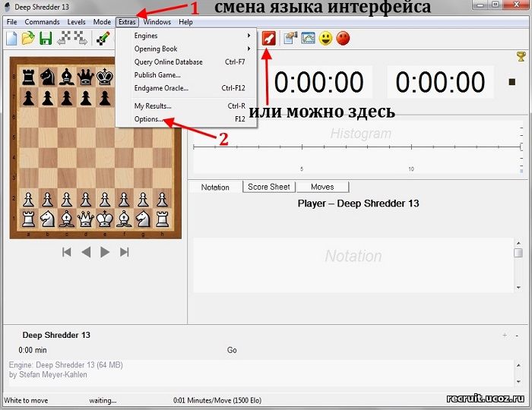
Task: Click the notation panel scrollbar thumb
Action: (518, 253)
